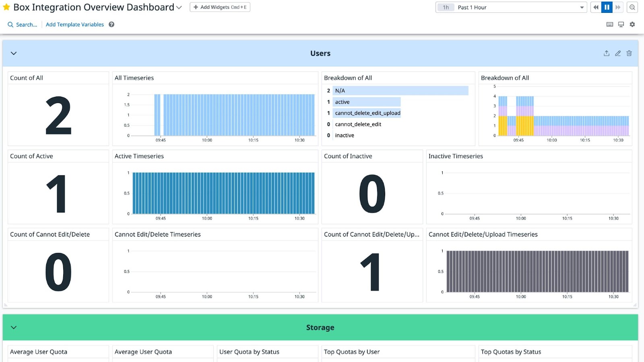Step forward in time with the fast-forward button
This screenshot has height=362, width=644.
(618, 7)
